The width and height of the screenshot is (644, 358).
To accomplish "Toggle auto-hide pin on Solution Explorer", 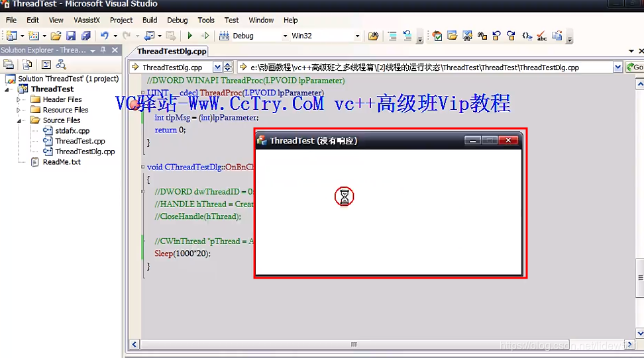I will point(103,50).
